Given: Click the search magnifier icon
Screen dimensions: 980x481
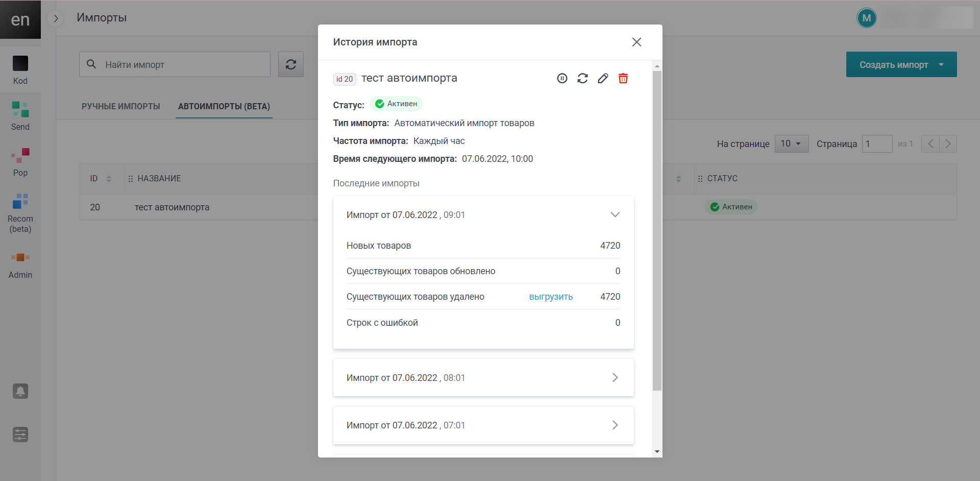Looking at the screenshot, I should 91,64.
